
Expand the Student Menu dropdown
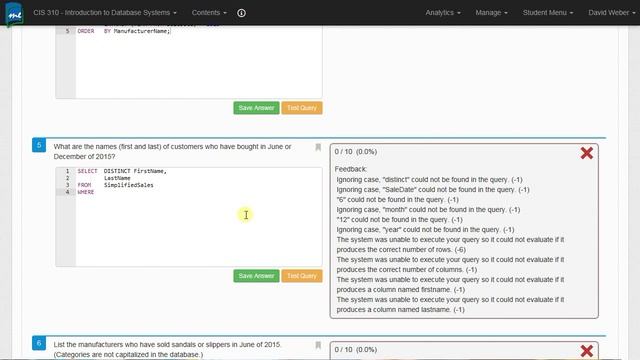[548, 13]
